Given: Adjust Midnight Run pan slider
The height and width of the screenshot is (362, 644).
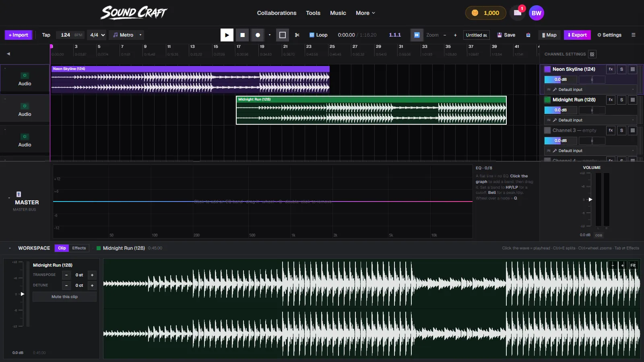Looking at the screenshot, I should pos(592,110).
